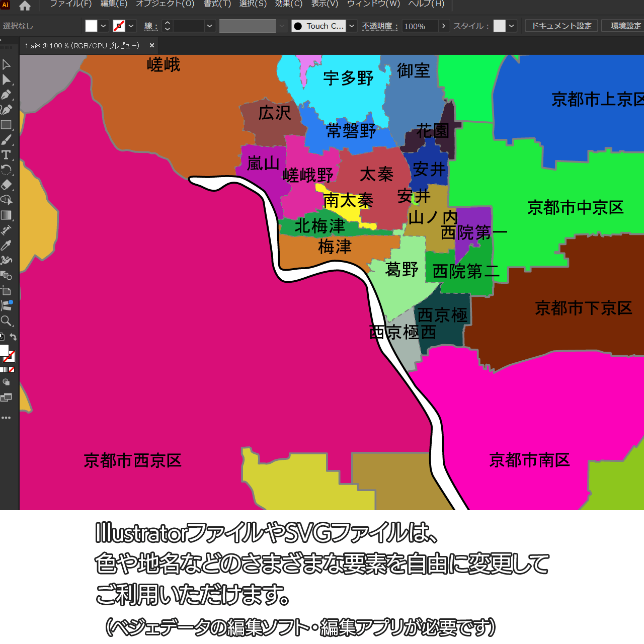Open the stroke weight dropdown
Image resolution: width=644 pixels, height=644 pixels.
coord(210,26)
